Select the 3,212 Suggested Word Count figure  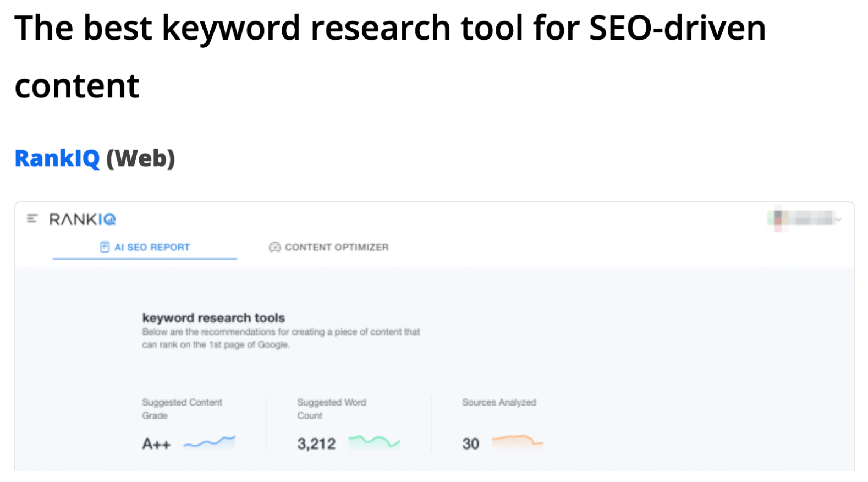pyautogui.click(x=316, y=443)
